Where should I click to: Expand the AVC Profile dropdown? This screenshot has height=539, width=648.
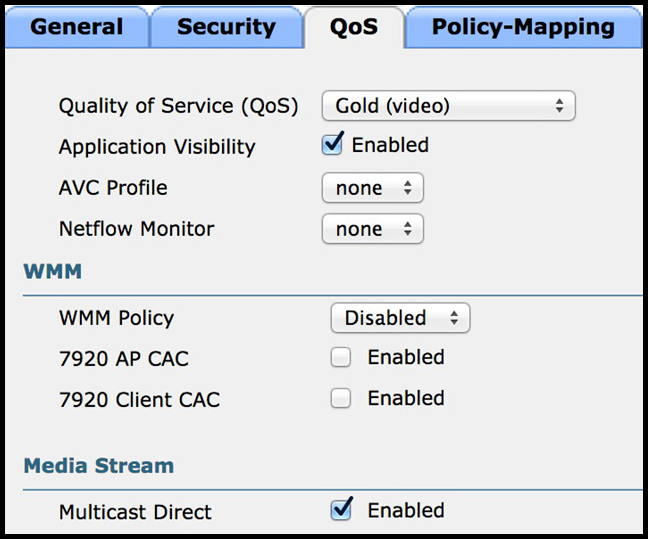coord(373,188)
